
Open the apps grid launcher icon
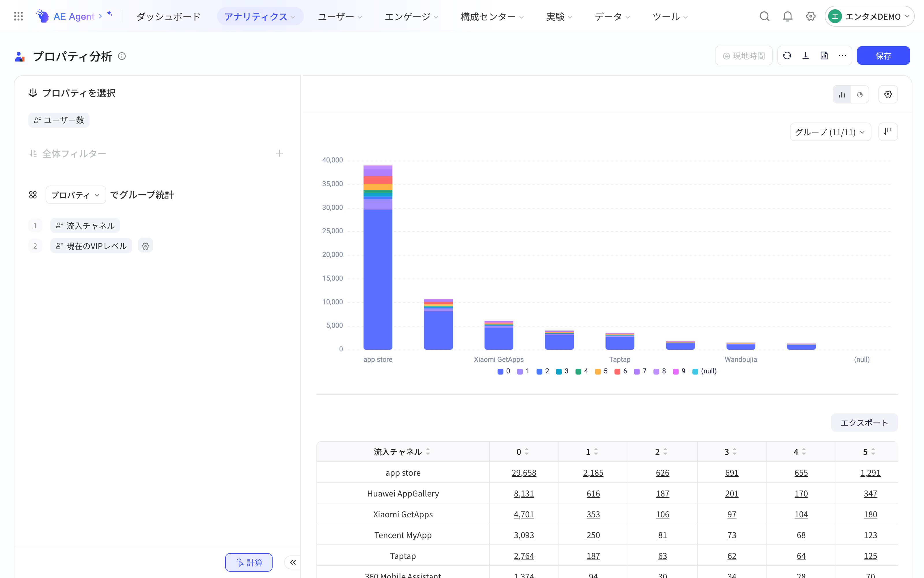point(18,16)
